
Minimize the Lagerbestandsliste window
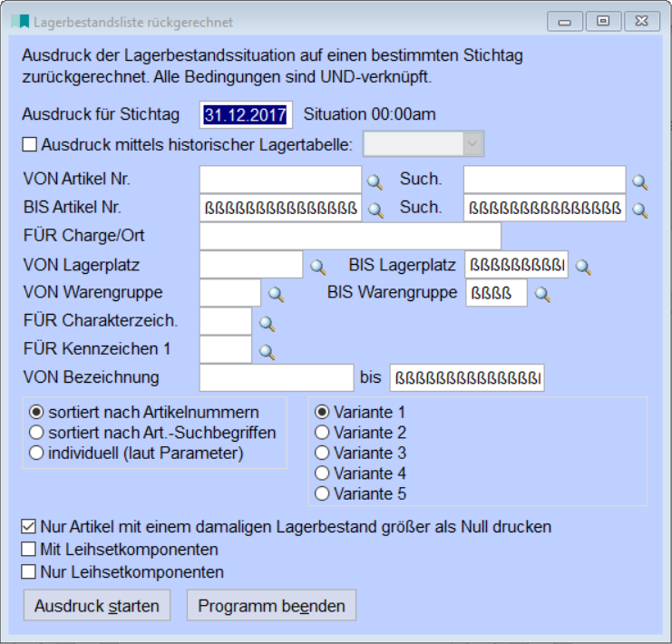point(565,22)
